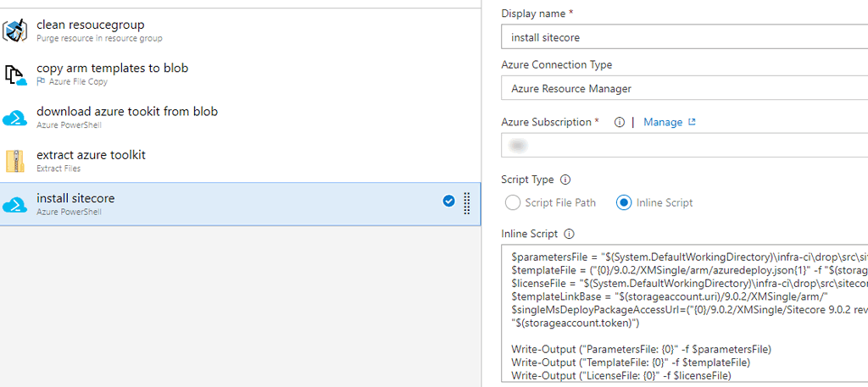Click 'Write-Output ("ParametersFile' script line
This screenshot has height=387, width=868.
(642, 349)
